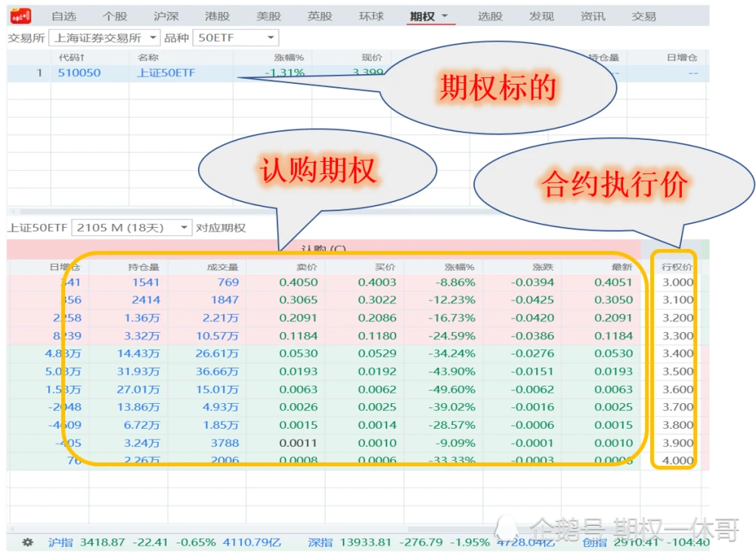The width and height of the screenshot is (756, 556).
Task: Open the 交易 tab
Action: click(x=643, y=17)
